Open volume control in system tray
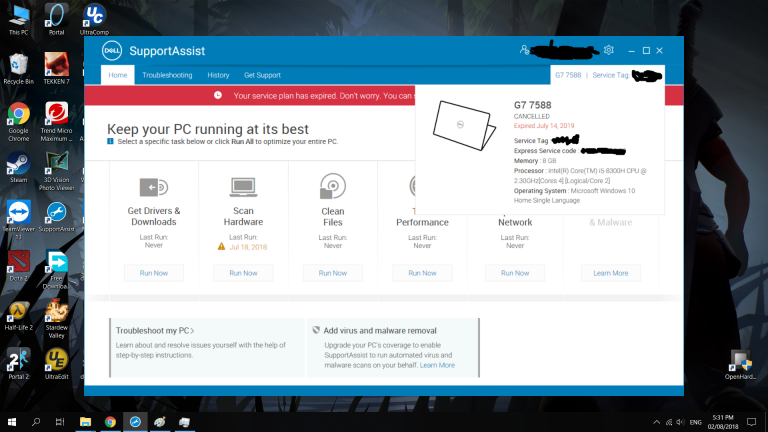This screenshot has width=768, height=432. (680, 422)
